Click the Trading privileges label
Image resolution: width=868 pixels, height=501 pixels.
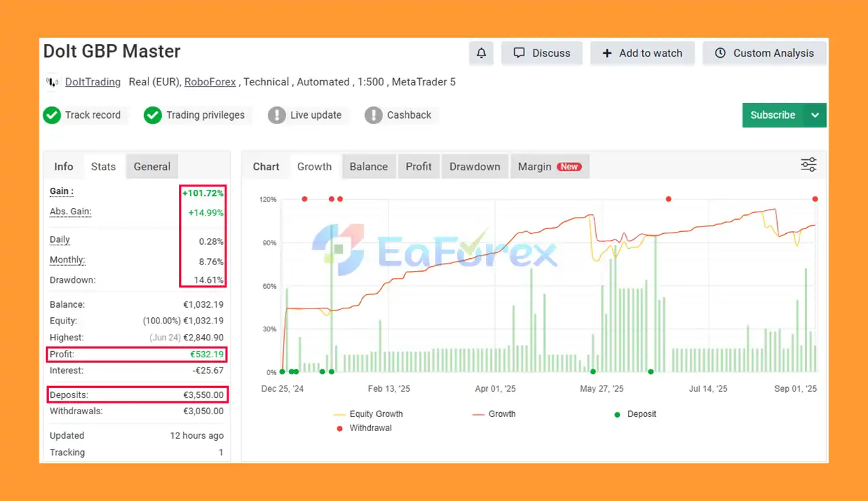(x=205, y=115)
